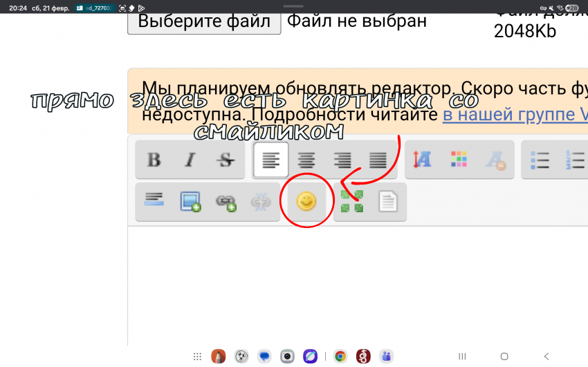
Task: Click the document page icon
Action: coord(388,202)
